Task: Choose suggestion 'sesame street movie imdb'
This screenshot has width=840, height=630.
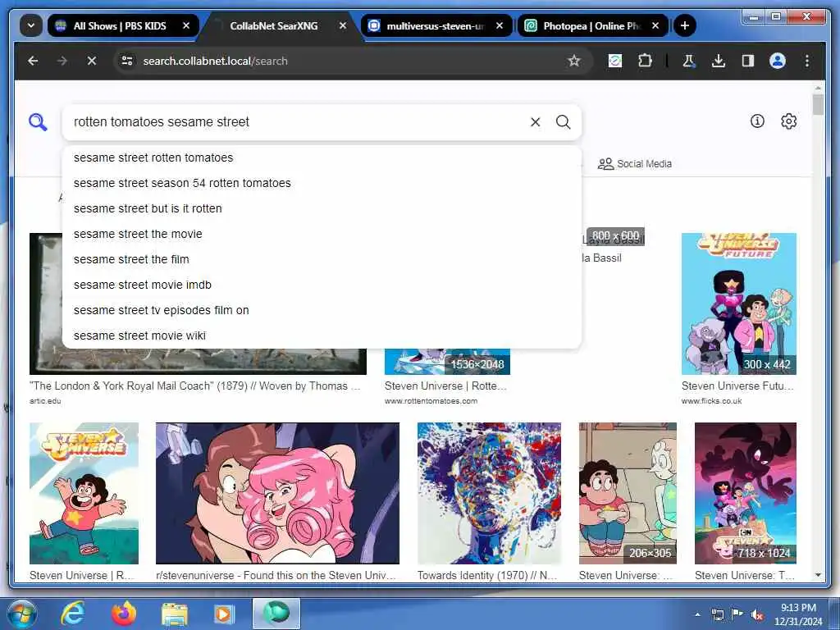Action: [322, 285]
